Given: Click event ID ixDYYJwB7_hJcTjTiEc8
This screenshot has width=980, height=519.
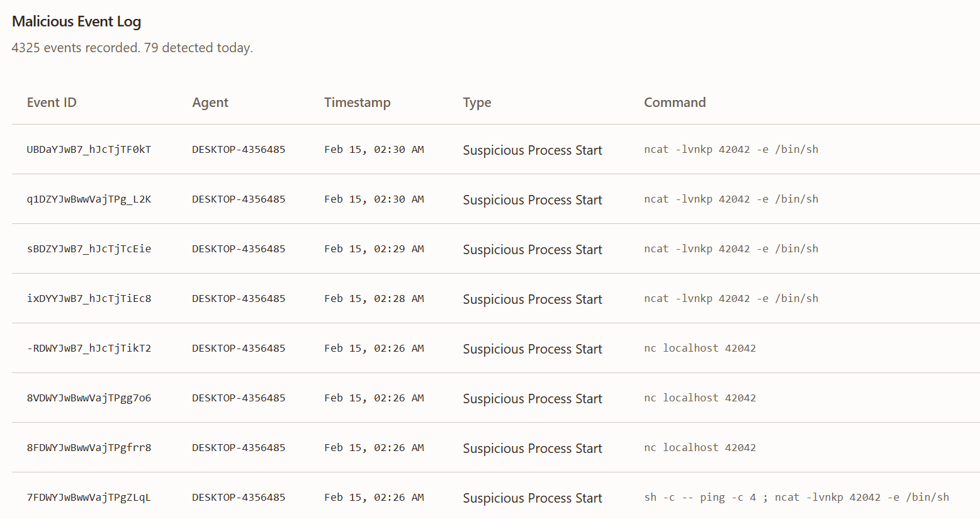Looking at the screenshot, I should pyautogui.click(x=89, y=299).
